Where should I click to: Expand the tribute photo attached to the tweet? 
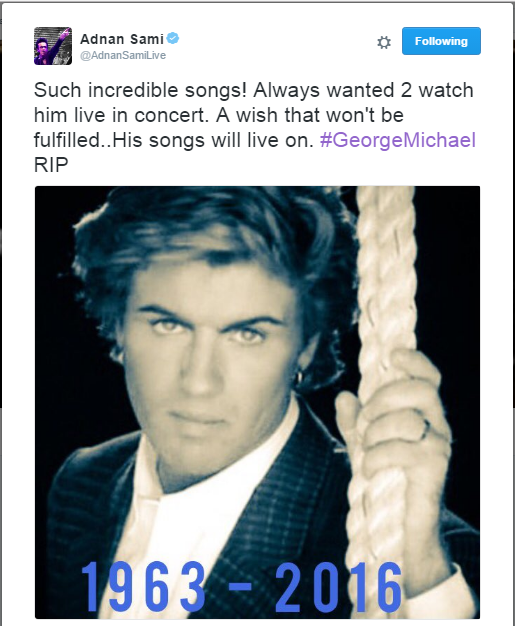point(258,402)
